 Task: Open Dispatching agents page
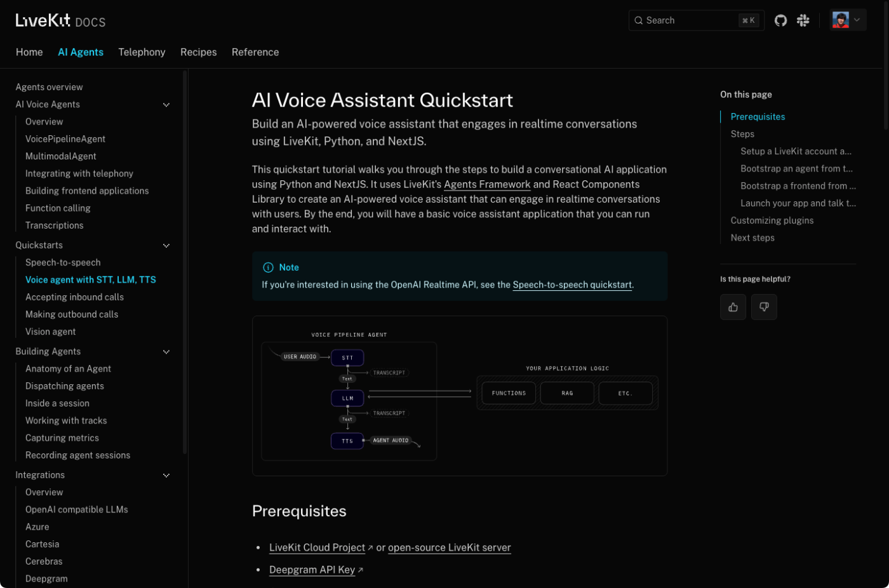pos(65,386)
